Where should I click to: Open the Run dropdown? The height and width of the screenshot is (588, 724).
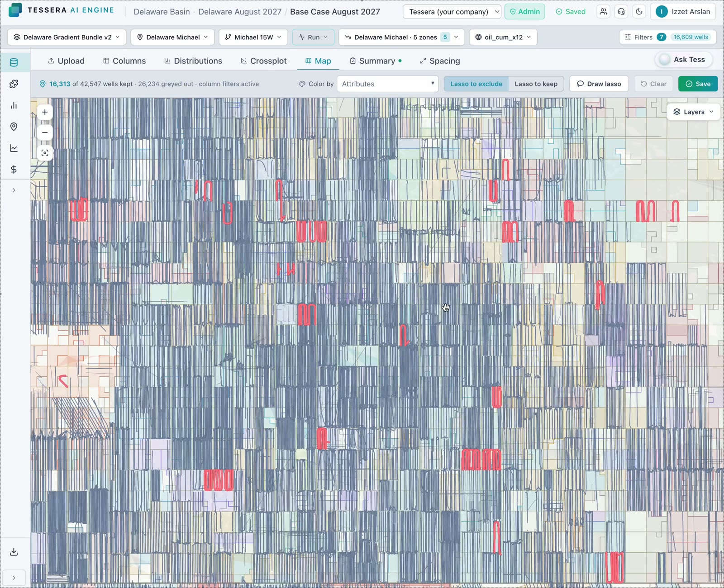(x=313, y=37)
